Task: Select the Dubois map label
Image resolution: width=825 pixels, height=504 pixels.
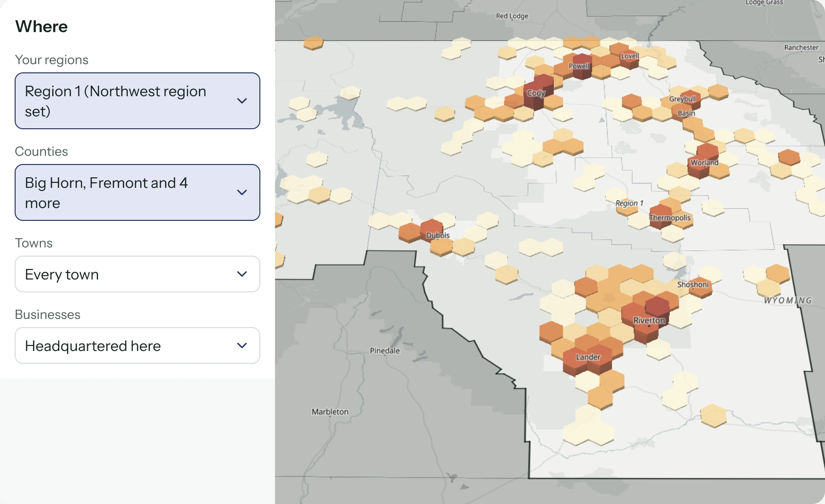Action: coord(438,236)
